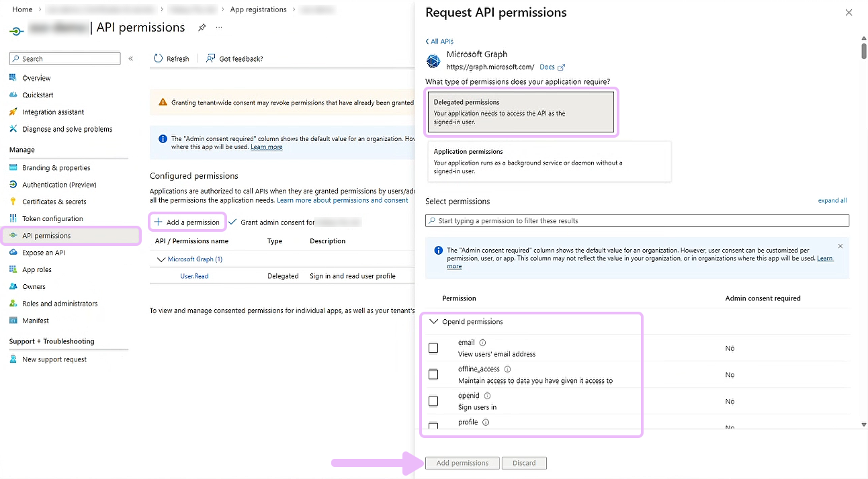Click the Token configuration icon

(x=13, y=218)
